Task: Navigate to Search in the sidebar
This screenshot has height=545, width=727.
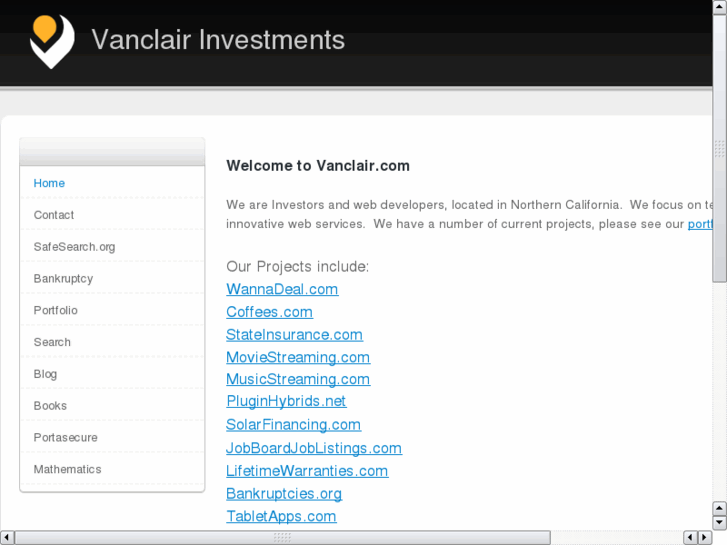Action: (x=52, y=342)
